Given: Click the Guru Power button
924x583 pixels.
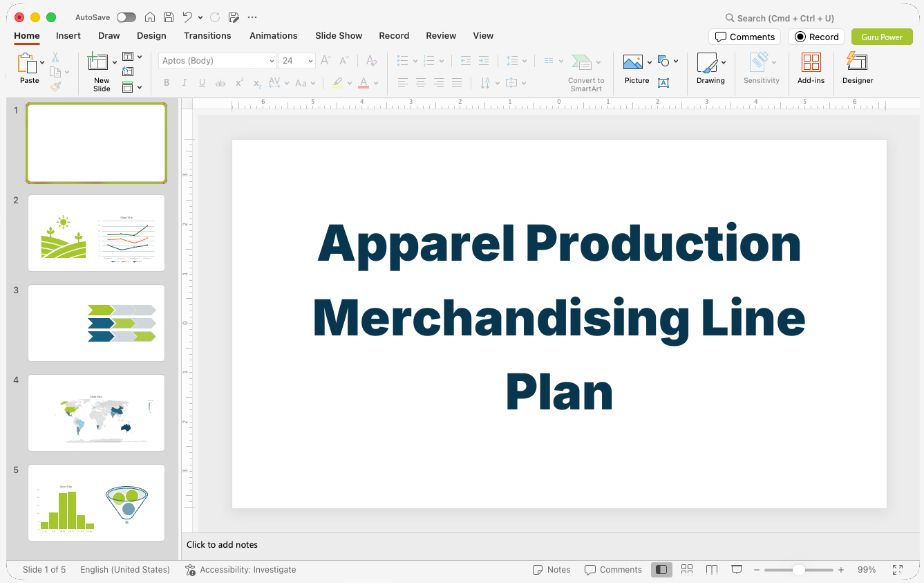Looking at the screenshot, I should pos(882,37).
